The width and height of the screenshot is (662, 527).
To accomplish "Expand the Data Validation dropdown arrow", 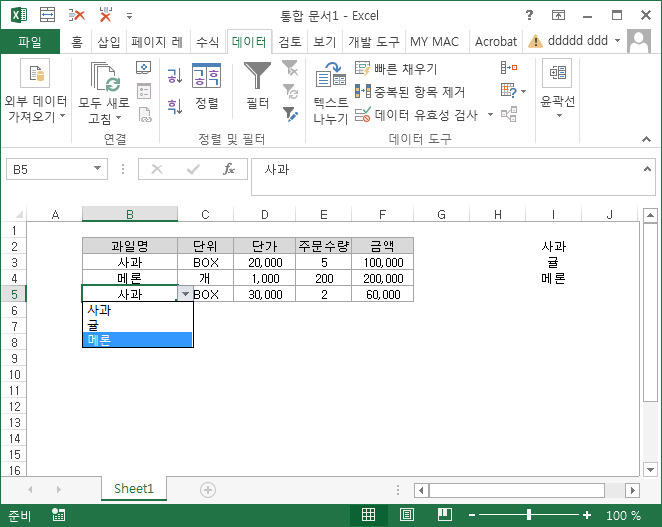I will click(x=490, y=115).
